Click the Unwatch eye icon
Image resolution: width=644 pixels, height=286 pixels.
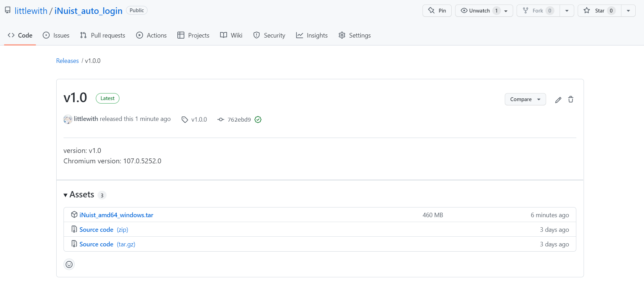464,11
